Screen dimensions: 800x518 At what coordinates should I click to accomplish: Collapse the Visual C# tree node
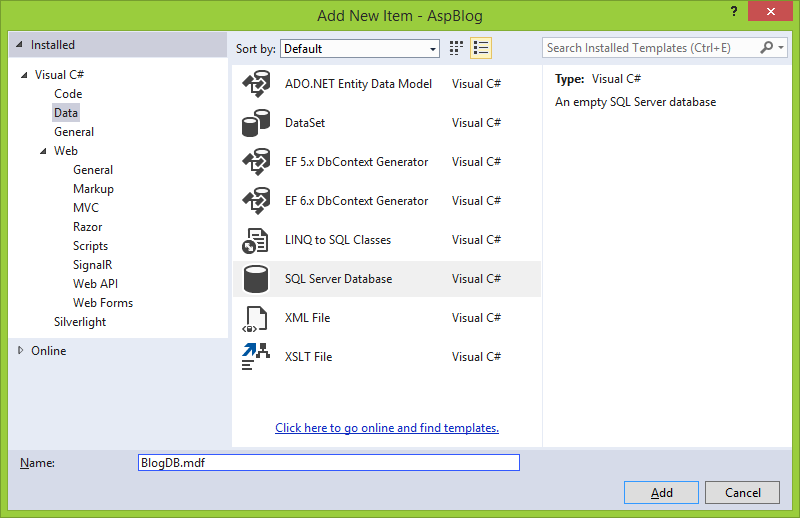tap(24, 75)
